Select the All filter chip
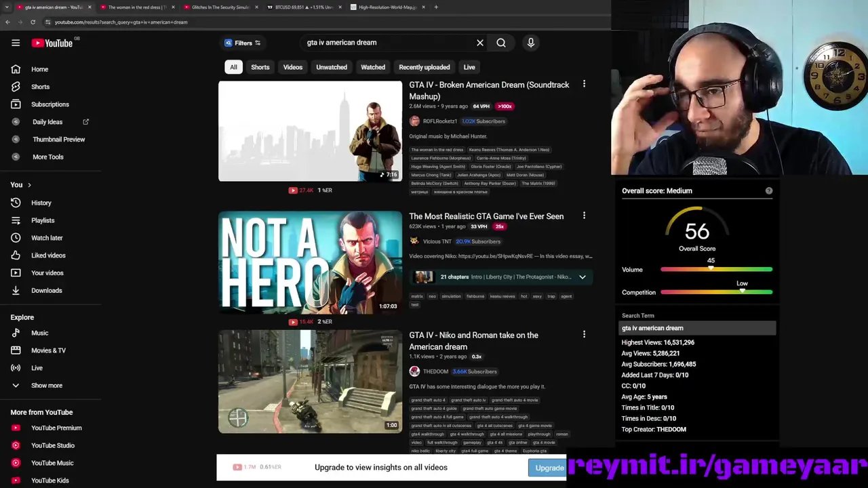This screenshot has width=868, height=488. click(233, 67)
